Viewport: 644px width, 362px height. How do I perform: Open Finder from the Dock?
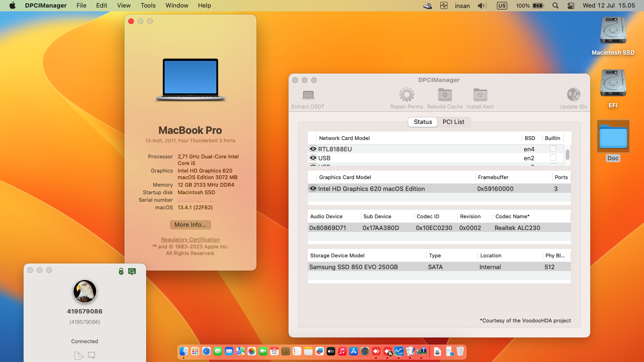click(184, 351)
